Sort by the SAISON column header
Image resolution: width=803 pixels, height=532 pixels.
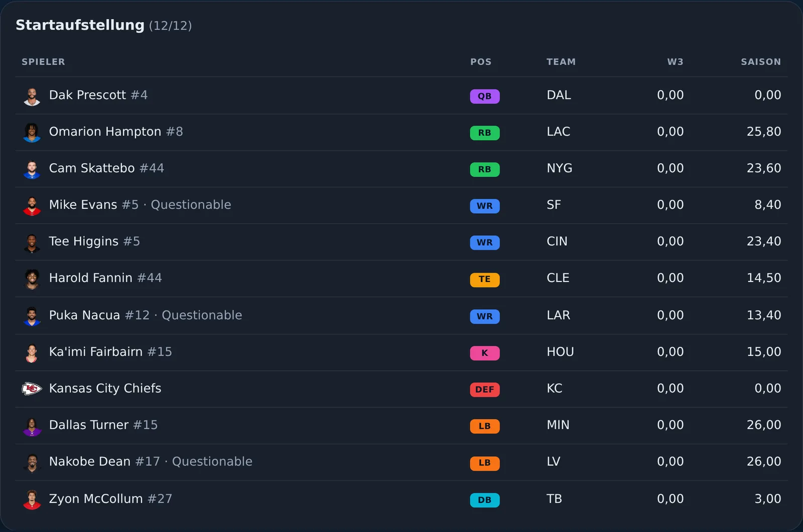pos(761,62)
